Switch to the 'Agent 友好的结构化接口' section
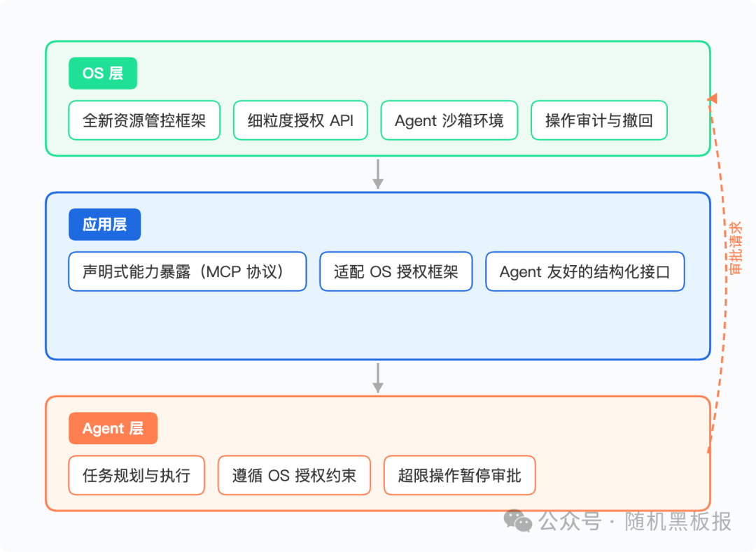 [x=586, y=271]
